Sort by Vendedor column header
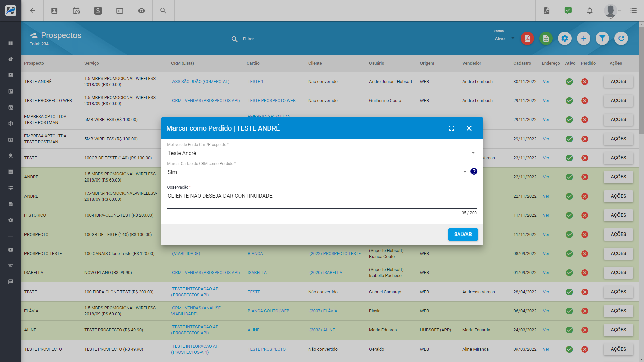This screenshot has height=362, width=644. (x=472, y=63)
